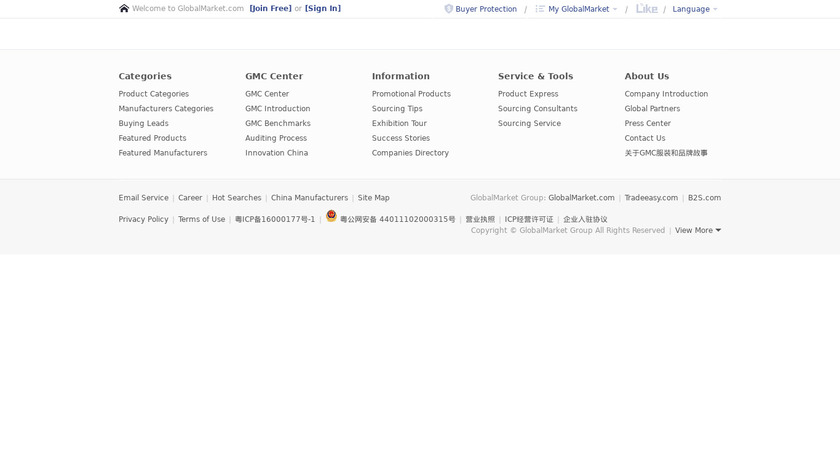Open Terms of Use
The image size is (840, 472).
pos(201,219)
